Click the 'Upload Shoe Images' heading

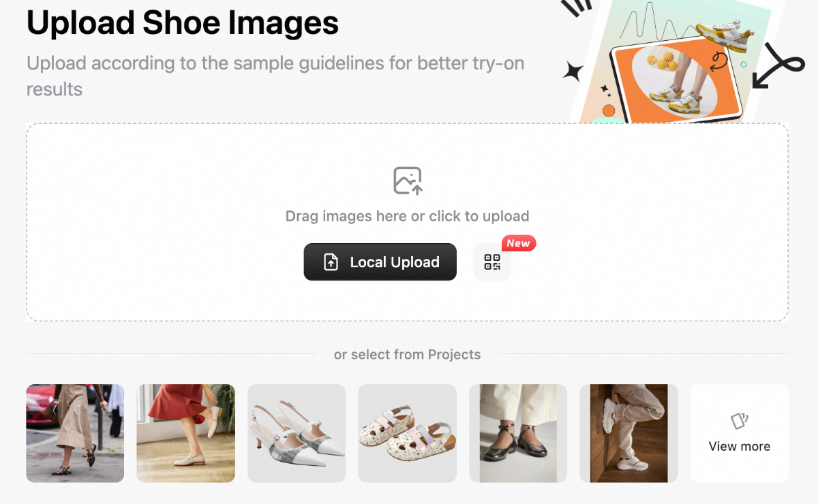point(182,22)
